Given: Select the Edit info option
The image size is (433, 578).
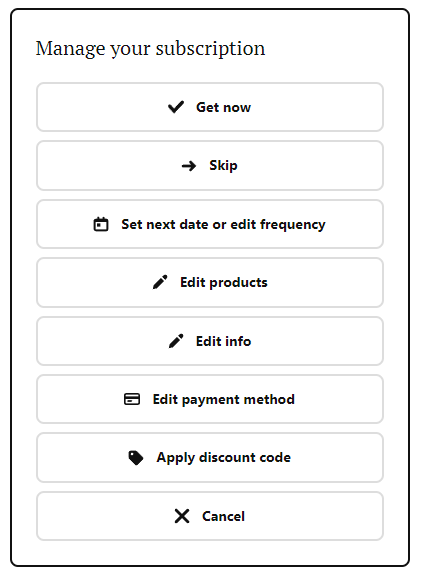Looking at the screenshot, I should tap(210, 341).
